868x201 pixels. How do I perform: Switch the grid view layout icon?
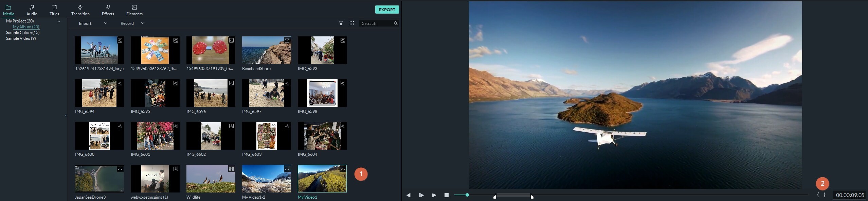tap(352, 23)
